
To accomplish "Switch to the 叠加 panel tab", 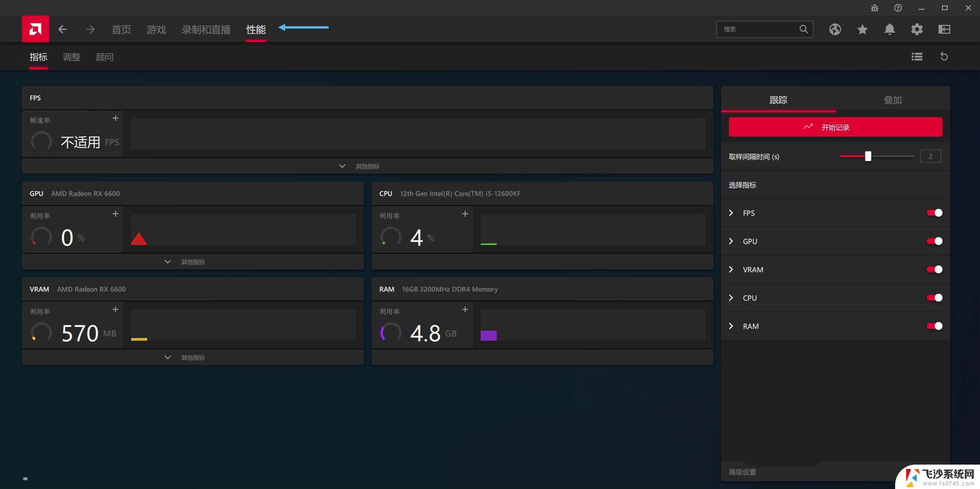I will 893,100.
